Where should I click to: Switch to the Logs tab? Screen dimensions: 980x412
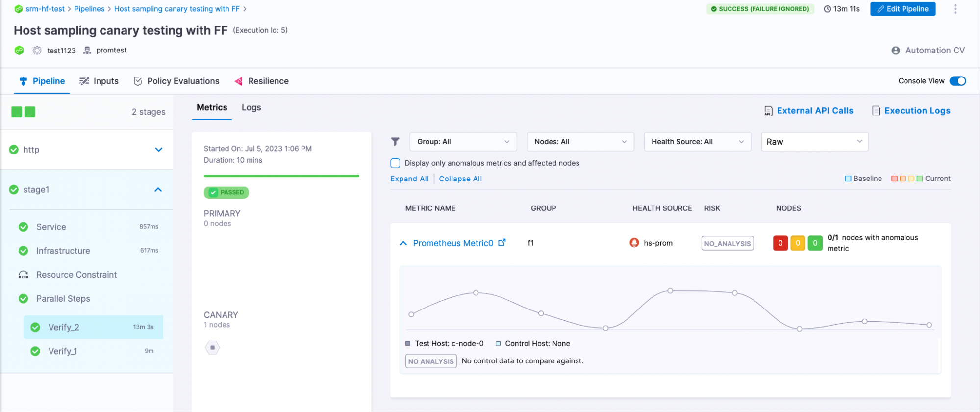pos(251,107)
